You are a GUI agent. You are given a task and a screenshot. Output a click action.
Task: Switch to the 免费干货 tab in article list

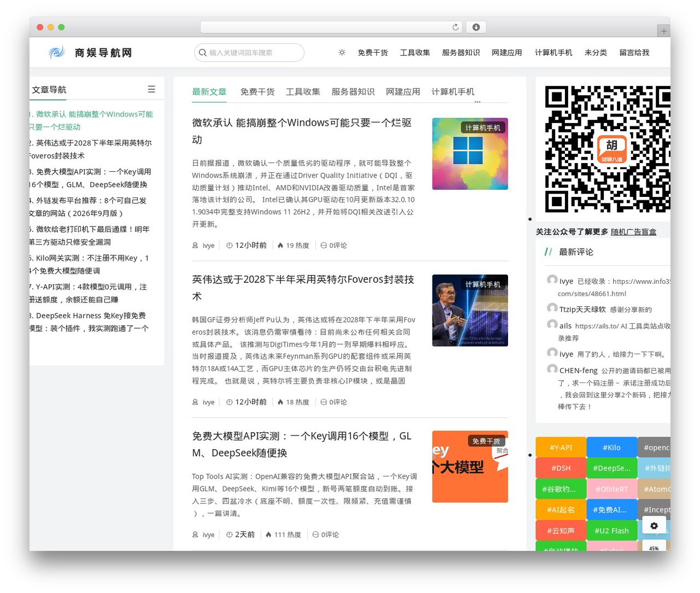(258, 91)
